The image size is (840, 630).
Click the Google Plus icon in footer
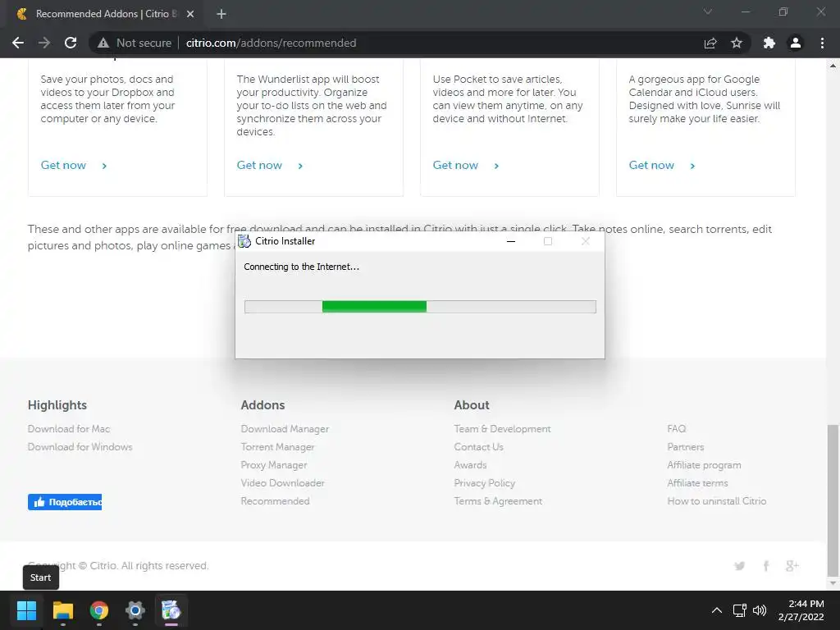(x=792, y=566)
